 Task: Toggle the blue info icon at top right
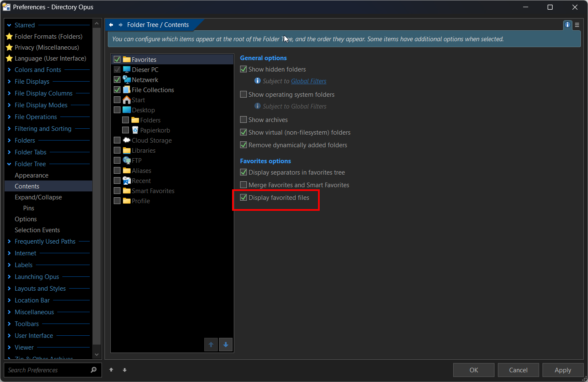[567, 25]
